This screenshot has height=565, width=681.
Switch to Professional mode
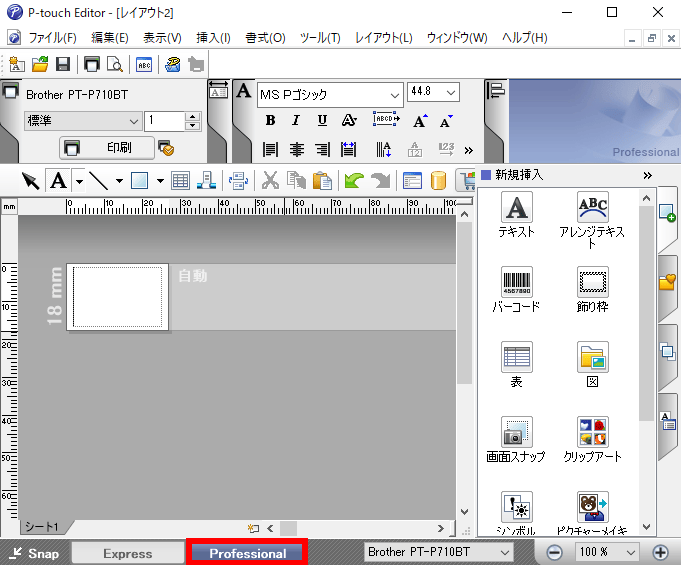[247, 553]
